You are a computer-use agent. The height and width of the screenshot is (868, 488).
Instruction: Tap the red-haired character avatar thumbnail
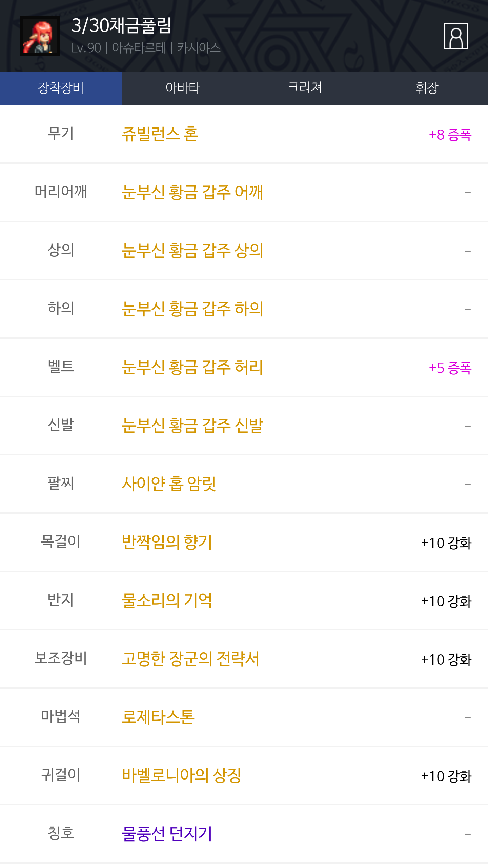click(x=40, y=36)
